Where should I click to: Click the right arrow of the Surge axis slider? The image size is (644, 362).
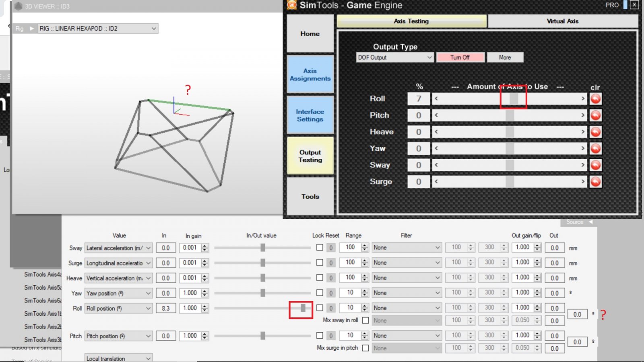click(x=583, y=182)
